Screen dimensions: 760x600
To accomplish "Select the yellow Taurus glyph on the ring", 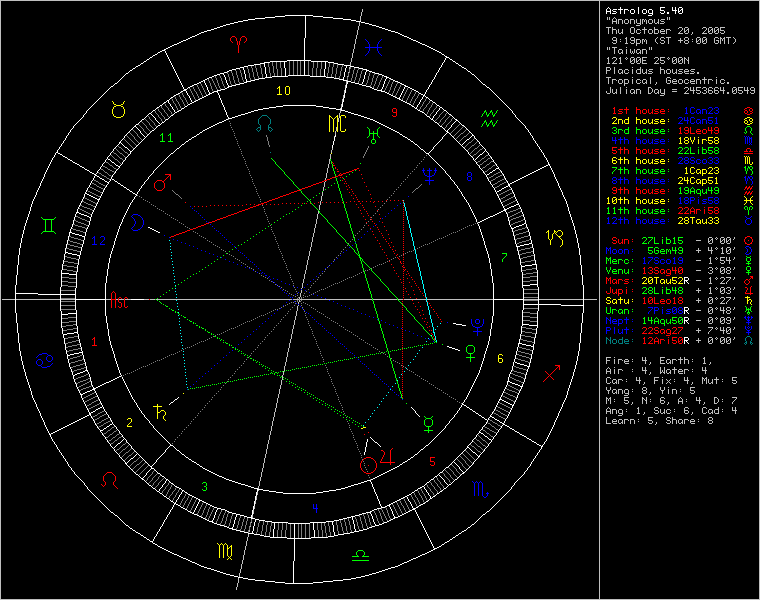I will (x=119, y=110).
